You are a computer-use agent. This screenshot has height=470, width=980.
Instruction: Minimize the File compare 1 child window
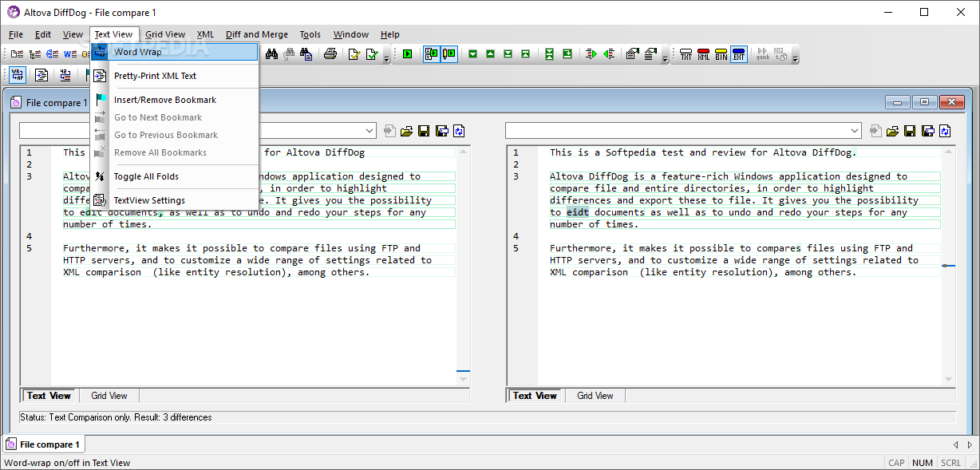[x=898, y=102]
